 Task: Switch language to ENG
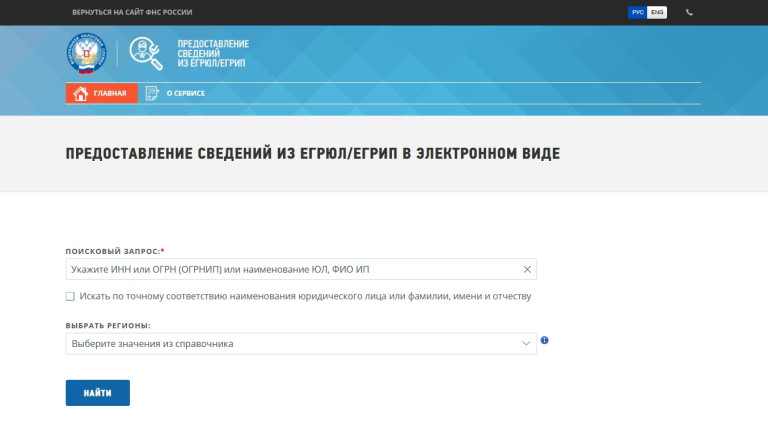(657, 12)
